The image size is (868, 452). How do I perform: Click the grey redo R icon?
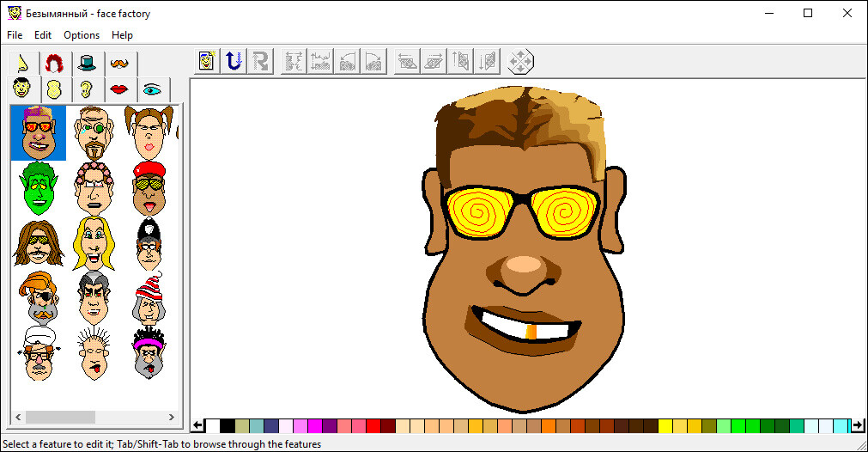(x=260, y=61)
